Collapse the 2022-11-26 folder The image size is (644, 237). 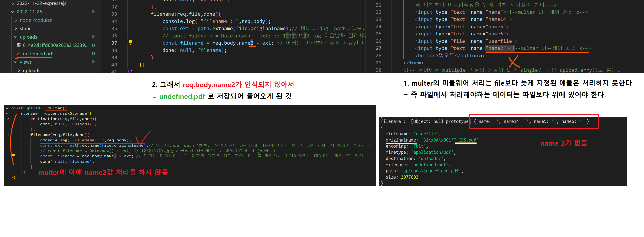pyautogui.click(x=13, y=11)
